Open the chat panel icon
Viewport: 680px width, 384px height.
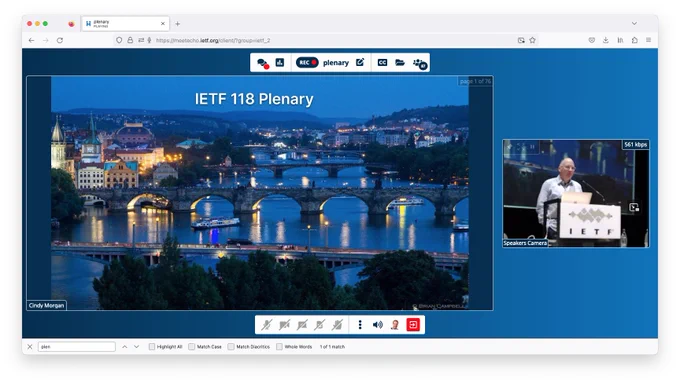coord(263,63)
